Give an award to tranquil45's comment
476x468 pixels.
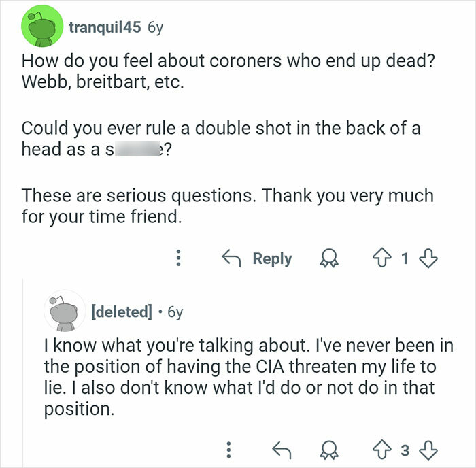(x=332, y=258)
